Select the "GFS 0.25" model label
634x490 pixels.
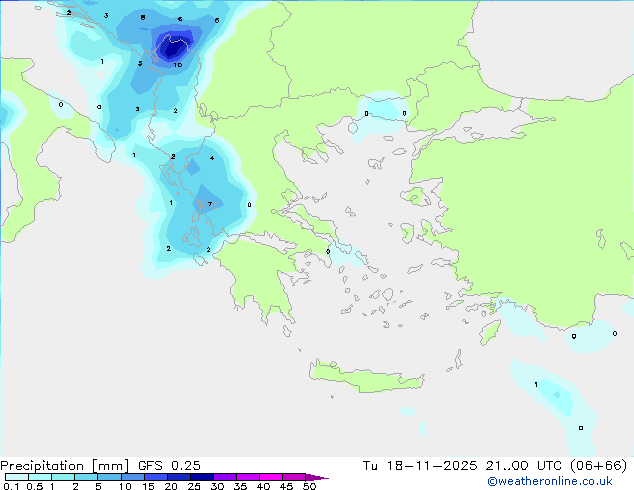click(169, 466)
